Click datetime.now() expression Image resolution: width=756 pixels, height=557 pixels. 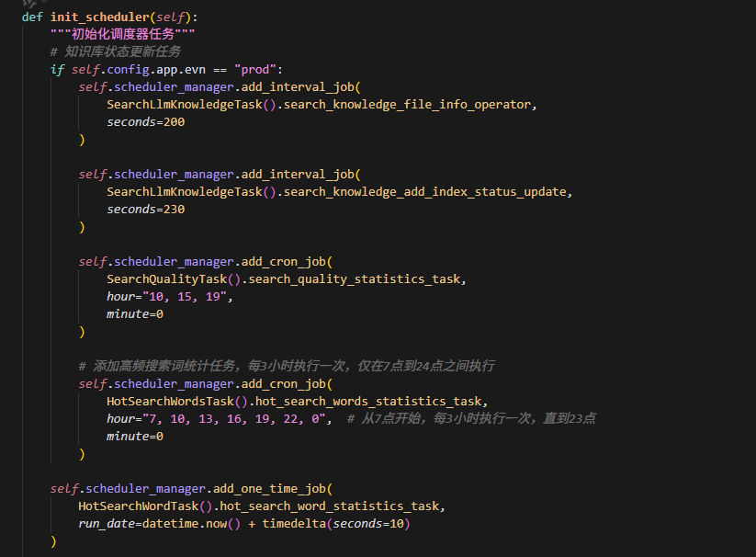[x=191, y=524]
